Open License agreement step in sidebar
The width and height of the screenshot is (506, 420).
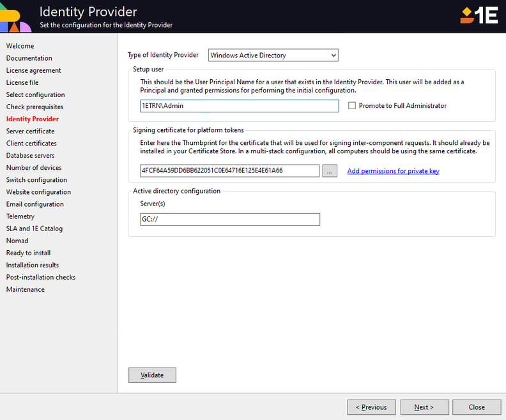(34, 70)
